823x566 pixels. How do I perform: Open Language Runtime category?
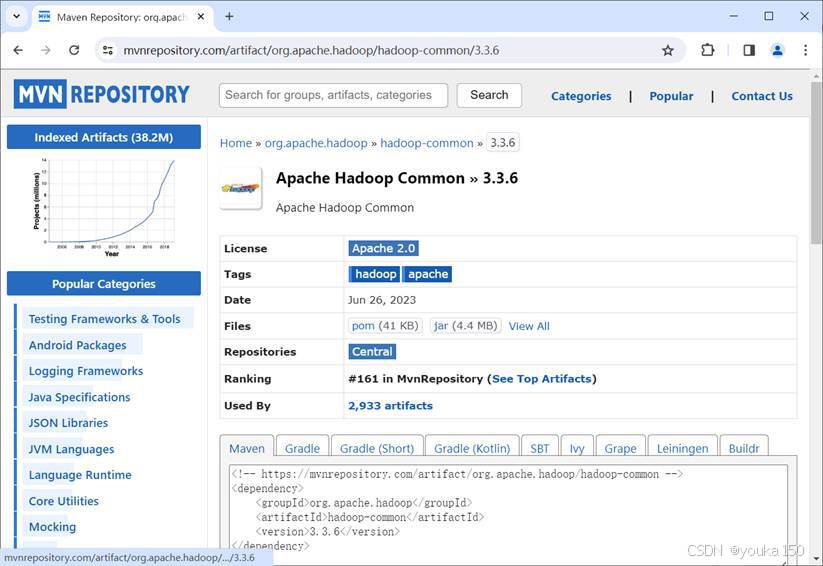[x=80, y=475]
